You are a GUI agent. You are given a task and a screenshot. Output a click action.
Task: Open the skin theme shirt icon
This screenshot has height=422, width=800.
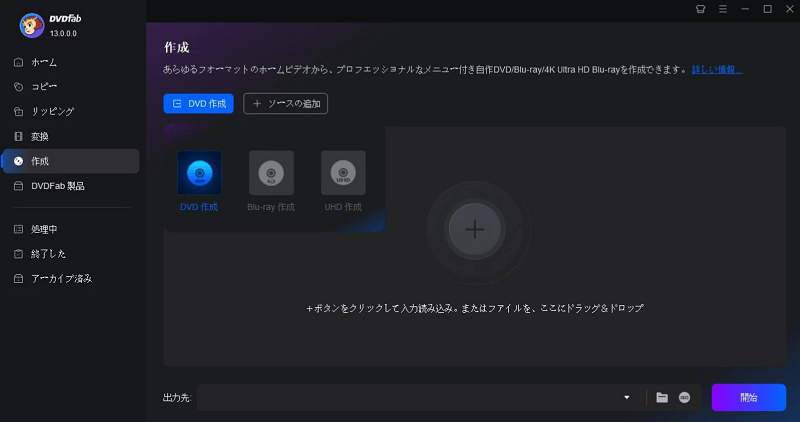pos(700,9)
